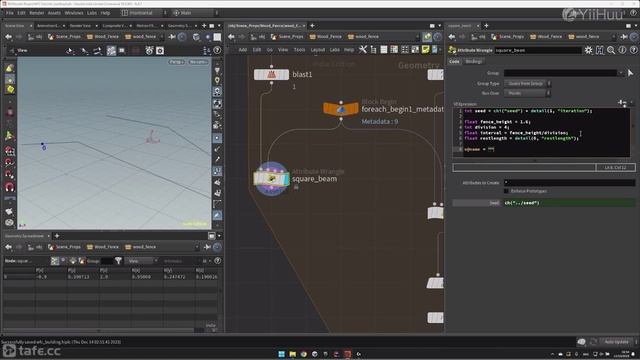This screenshot has width=640, height=360.
Task: Click the Group input field
Action: click(x=560, y=73)
